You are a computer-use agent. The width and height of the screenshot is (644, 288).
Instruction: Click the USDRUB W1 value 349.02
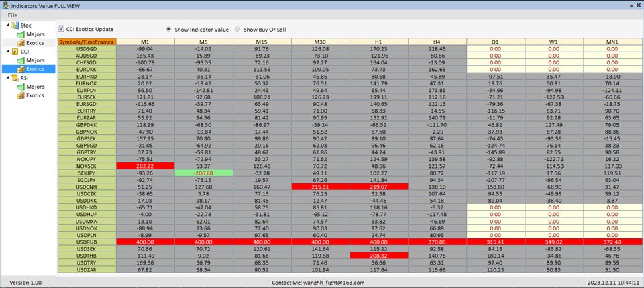tap(554, 242)
